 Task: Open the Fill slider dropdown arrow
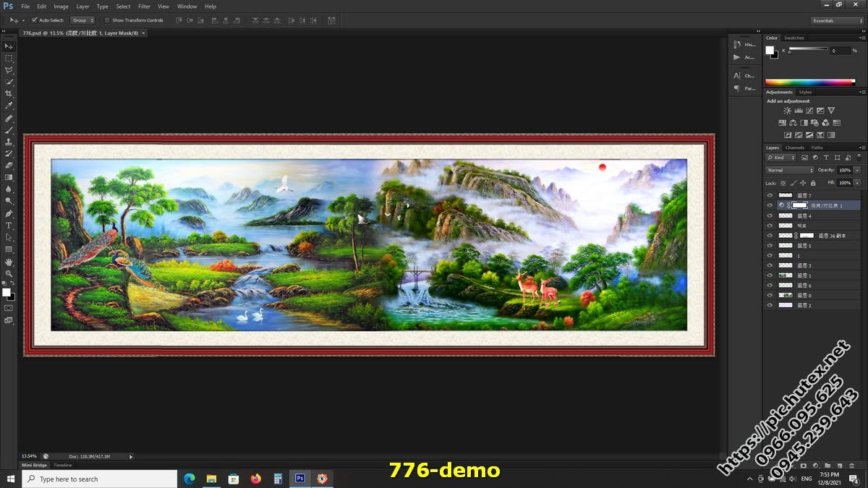857,183
